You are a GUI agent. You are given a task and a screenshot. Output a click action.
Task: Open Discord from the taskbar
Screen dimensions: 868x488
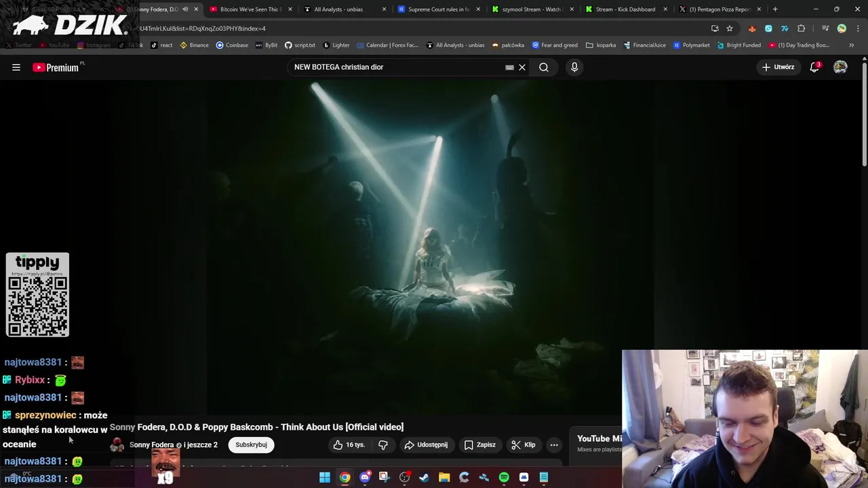click(x=365, y=477)
